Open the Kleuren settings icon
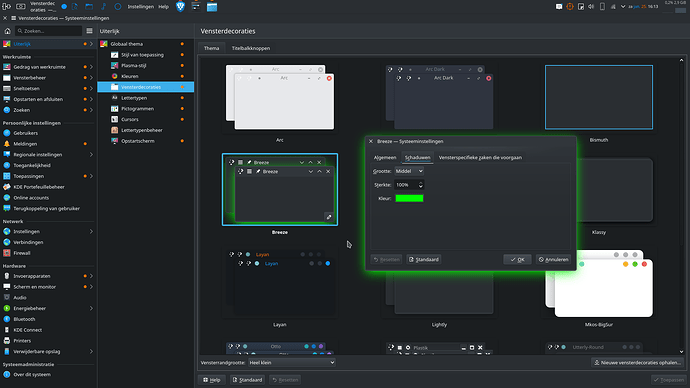This screenshot has height=388, width=690. point(114,76)
